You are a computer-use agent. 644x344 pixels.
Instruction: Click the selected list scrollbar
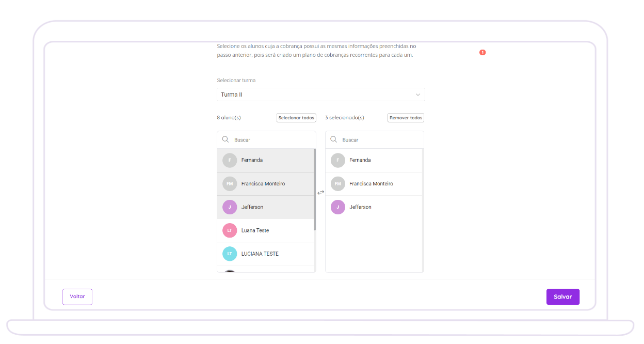423,210
